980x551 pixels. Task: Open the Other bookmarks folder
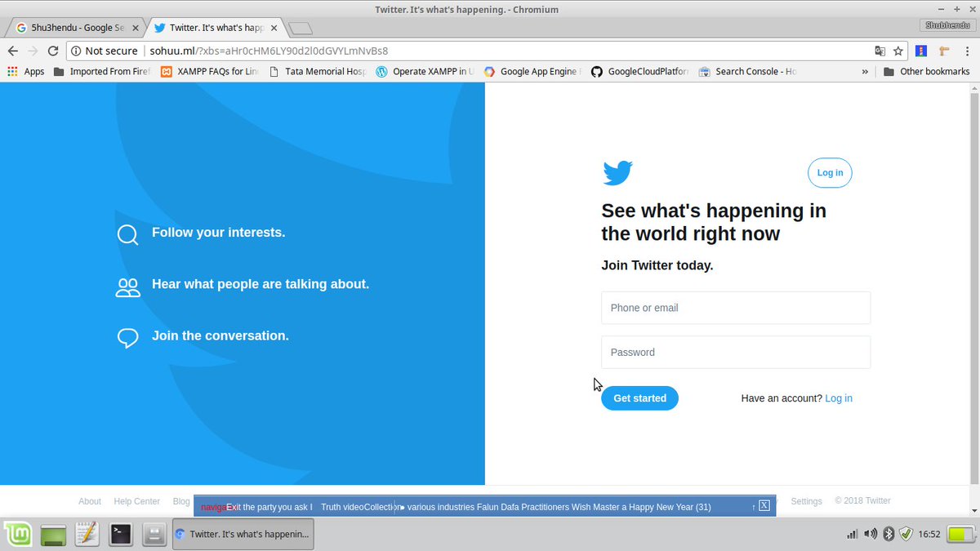[x=926, y=72]
